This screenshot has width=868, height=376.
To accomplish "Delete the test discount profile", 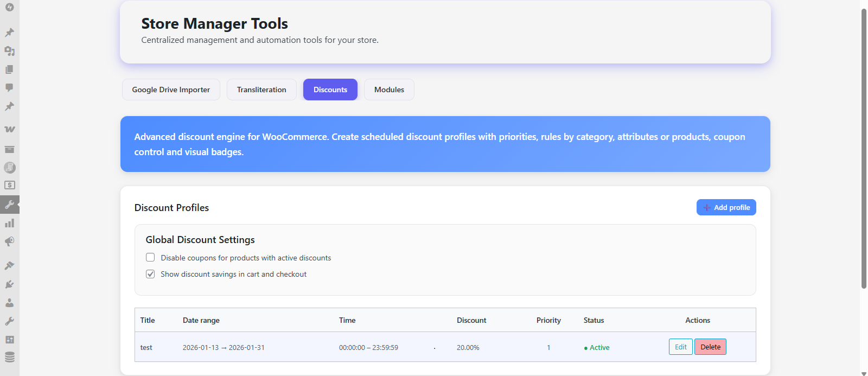I will pyautogui.click(x=710, y=347).
